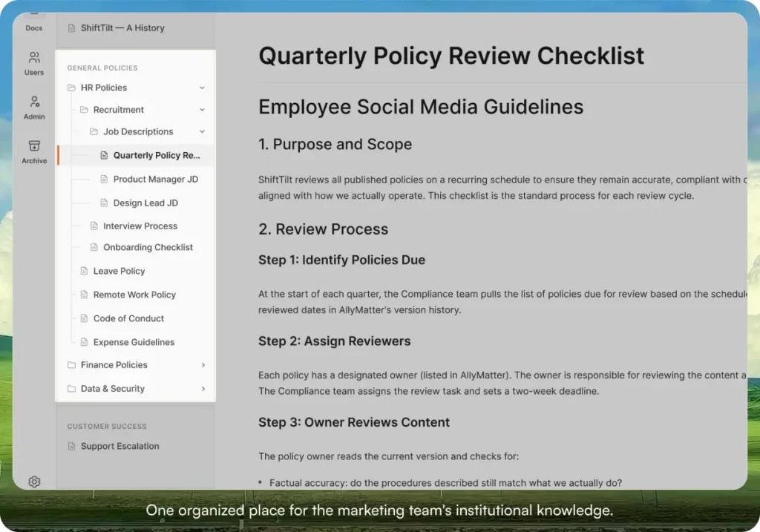
Task: Click Step 2: Assign Reviewers heading
Action: 335,341
